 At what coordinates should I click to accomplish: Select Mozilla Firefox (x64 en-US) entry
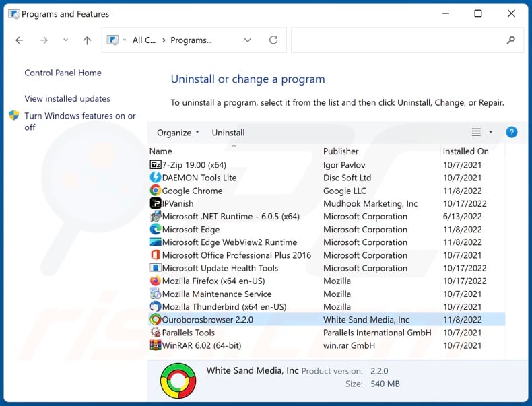pos(327,281)
